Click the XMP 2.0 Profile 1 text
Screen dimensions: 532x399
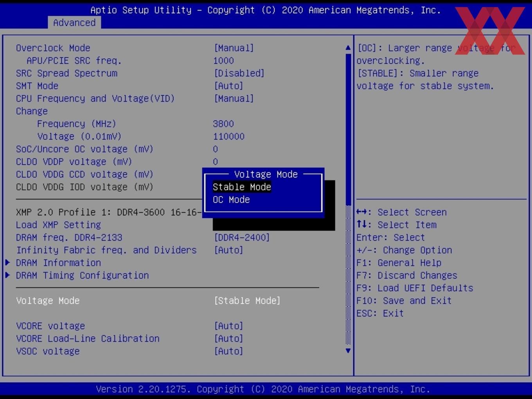109,212
